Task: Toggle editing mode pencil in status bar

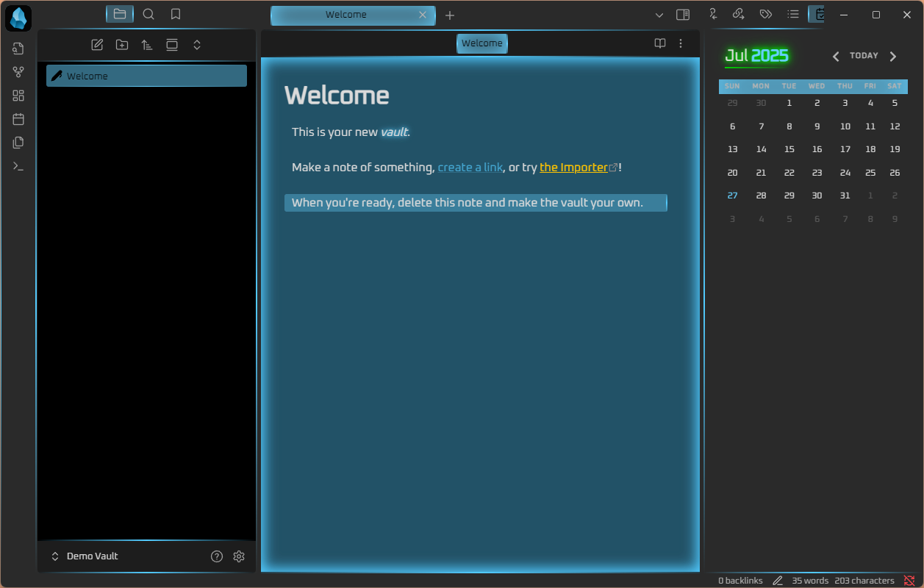Action: 778,581
